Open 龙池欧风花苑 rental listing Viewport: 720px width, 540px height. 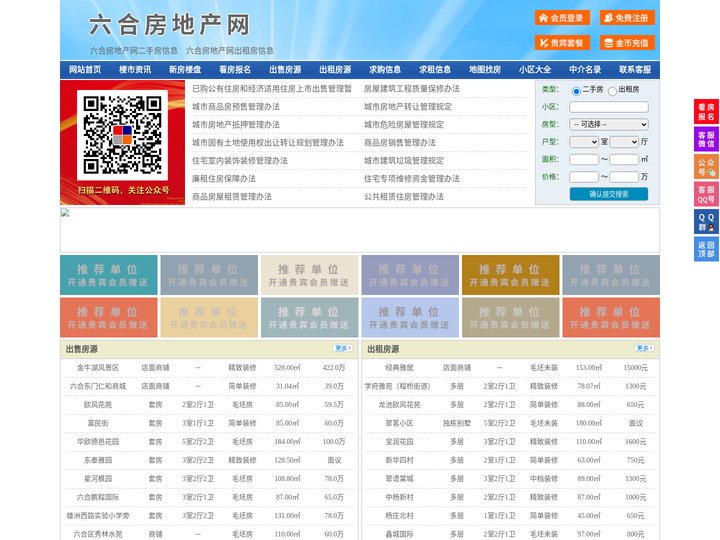pos(399,405)
